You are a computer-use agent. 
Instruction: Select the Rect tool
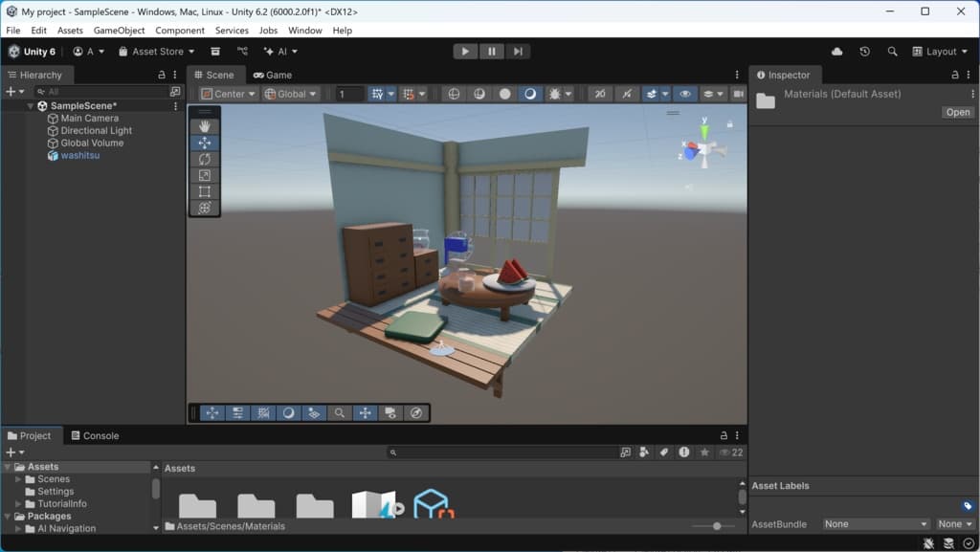pyautogui.click(x=205, y=191)
